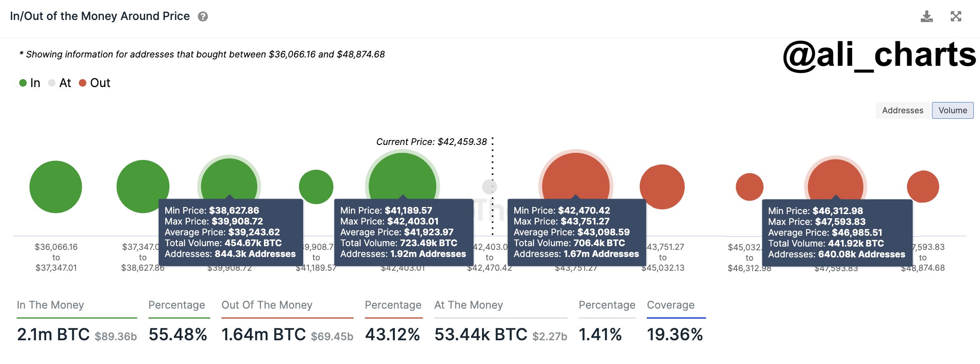Click the large red bubble above $42,470.42 tooltip
Screen dimensions: 980x364
tap(575, 175)
